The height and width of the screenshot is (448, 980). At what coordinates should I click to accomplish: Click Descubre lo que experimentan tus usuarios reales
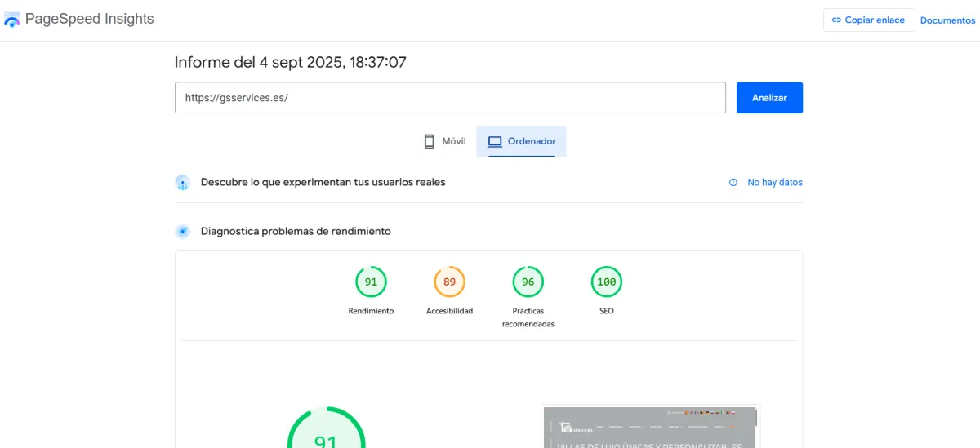point(323,182)
